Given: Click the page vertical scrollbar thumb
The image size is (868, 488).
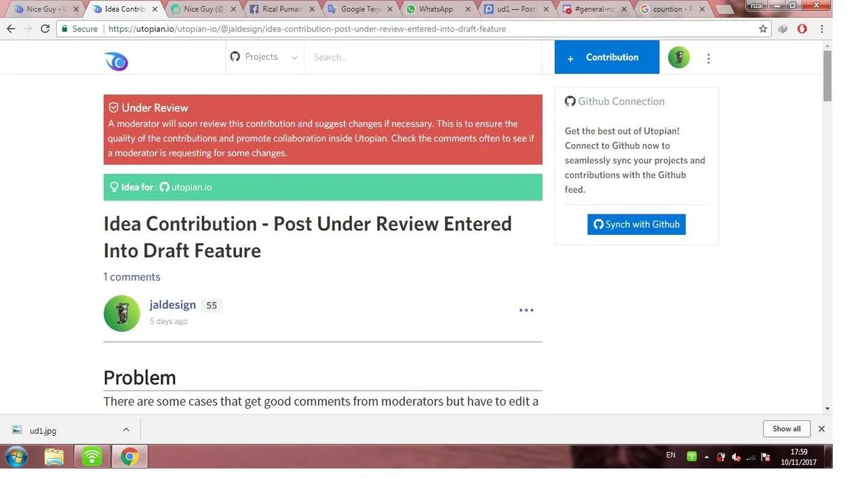Looking at the screenshot, I should [x=827, y=75].
